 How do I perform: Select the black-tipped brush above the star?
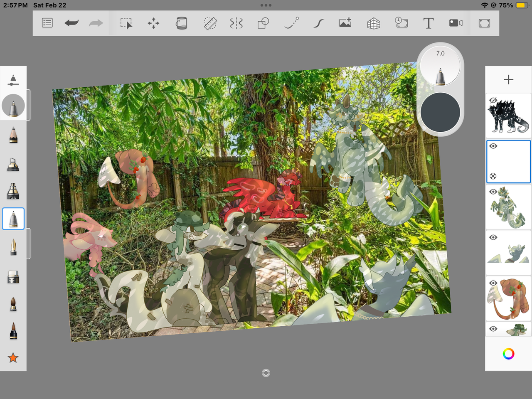tap(13, 331)
